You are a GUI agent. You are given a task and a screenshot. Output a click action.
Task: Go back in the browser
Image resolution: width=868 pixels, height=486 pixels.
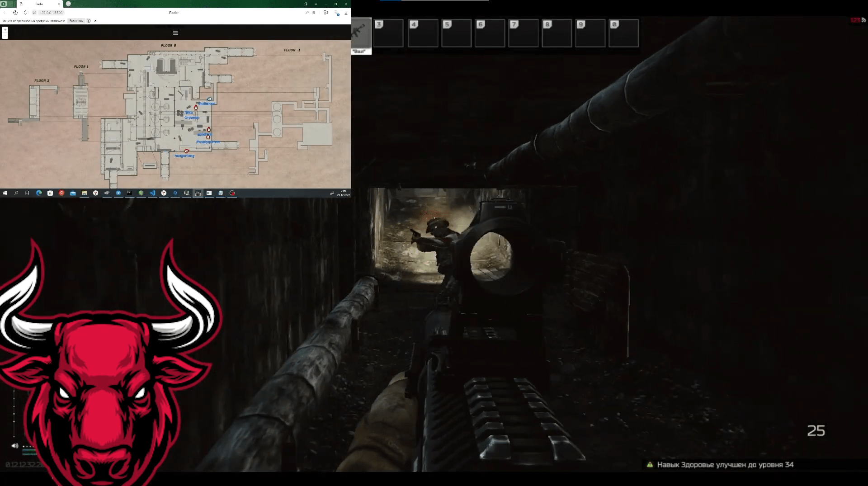5,13
